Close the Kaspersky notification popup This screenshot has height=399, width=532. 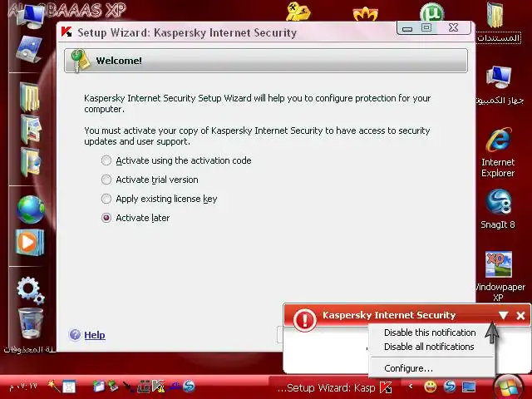click(x=520, y=316)
